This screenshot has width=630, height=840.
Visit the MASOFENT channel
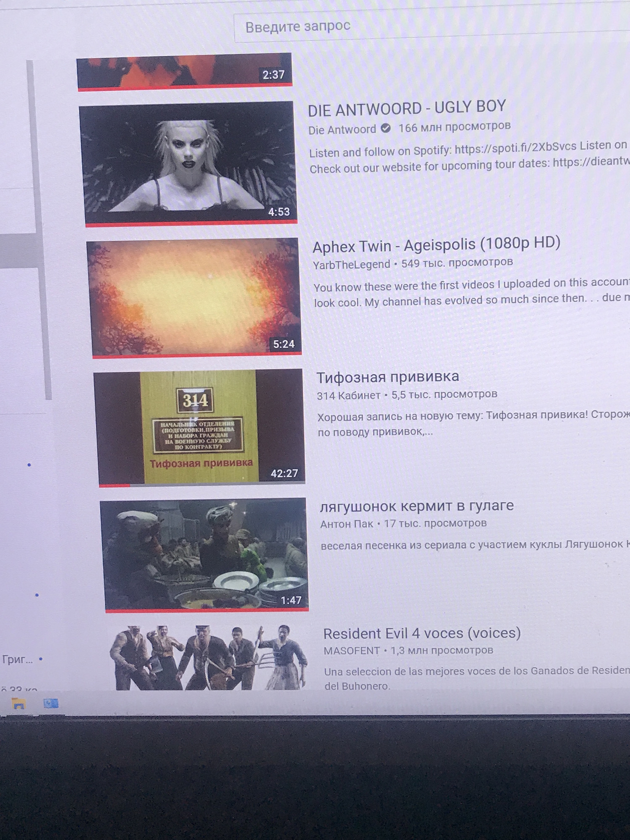352,651
